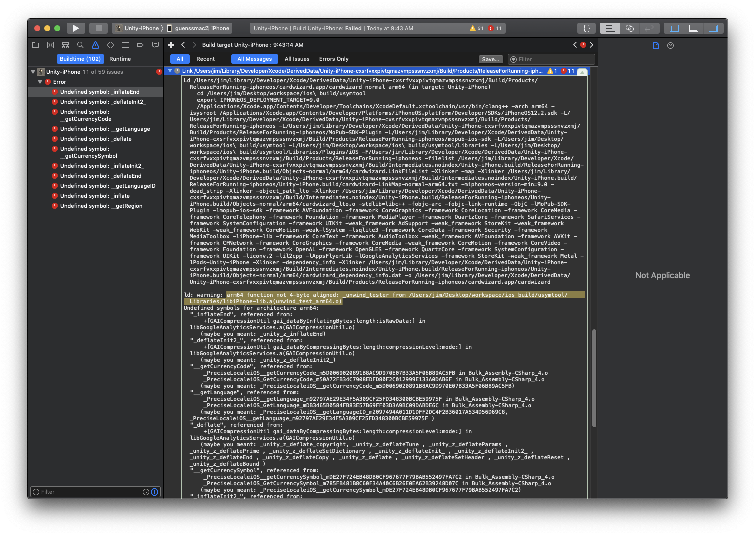756x536 pixels.
Task: Open the Breakpoint navigator icon
Action: click(x=140, y=45)
